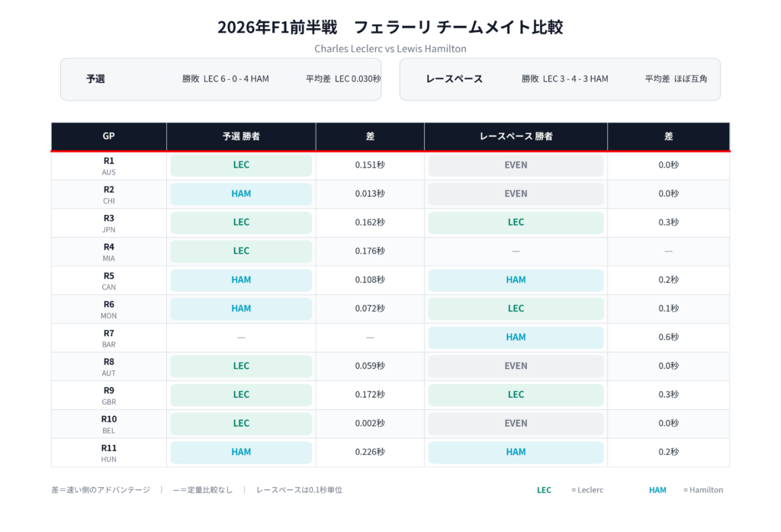Click the 0.162秒 qualifying gap cell

pos(370,223)
